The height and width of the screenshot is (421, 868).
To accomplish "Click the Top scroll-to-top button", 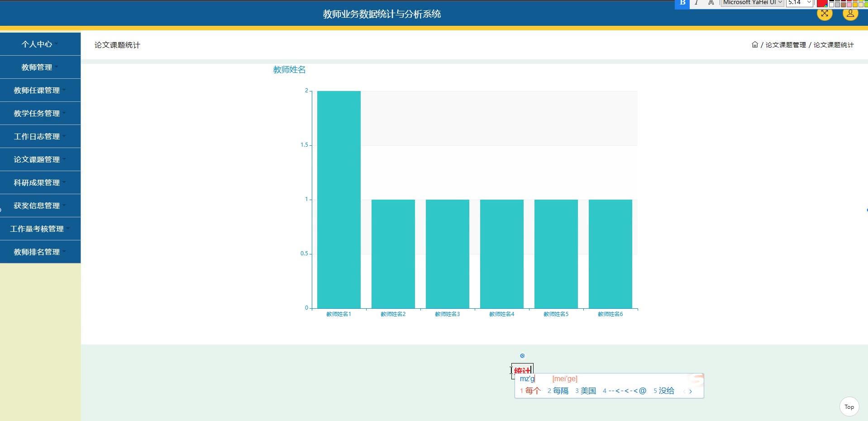I will (849, 407).
